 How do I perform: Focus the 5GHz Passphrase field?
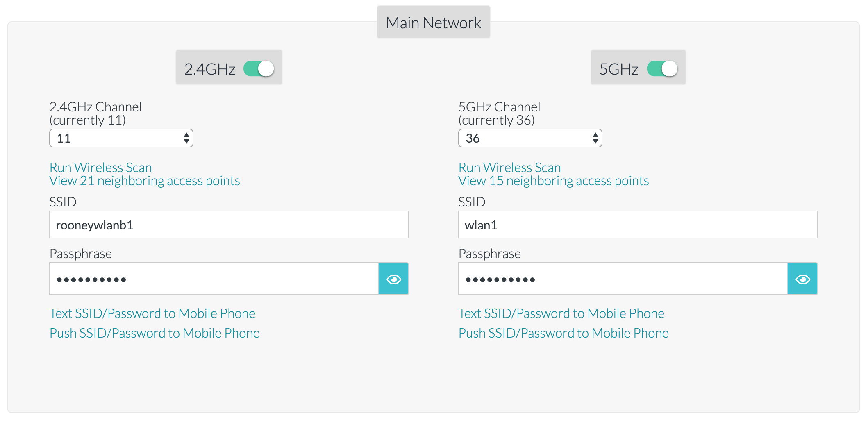623,279
